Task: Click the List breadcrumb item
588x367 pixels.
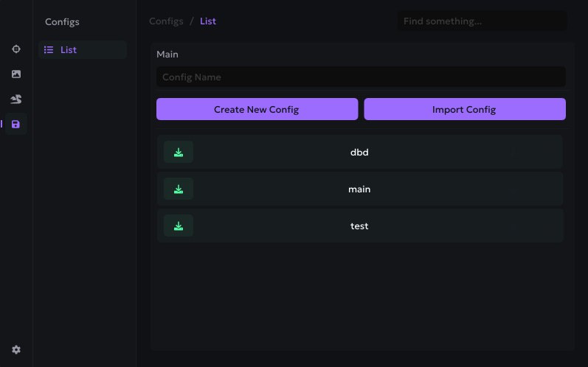Action: click(208, 21)
